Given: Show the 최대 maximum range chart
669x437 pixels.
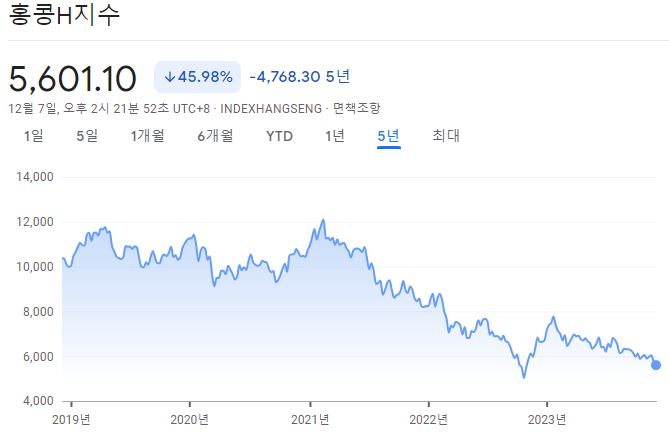Looking at the screenshot, I should [x=446, y=136].
